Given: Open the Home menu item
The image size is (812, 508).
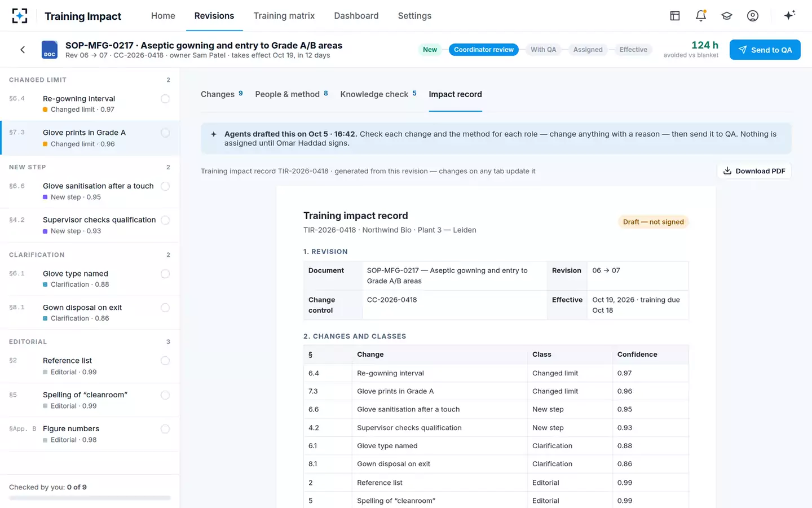Looking at the screenshot, I should 163,16.
